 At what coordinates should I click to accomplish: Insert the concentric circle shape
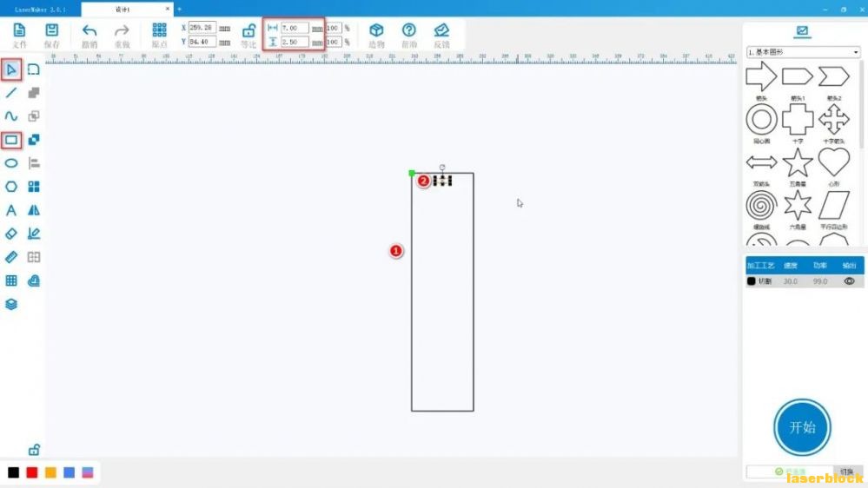[x=761, y=120]
